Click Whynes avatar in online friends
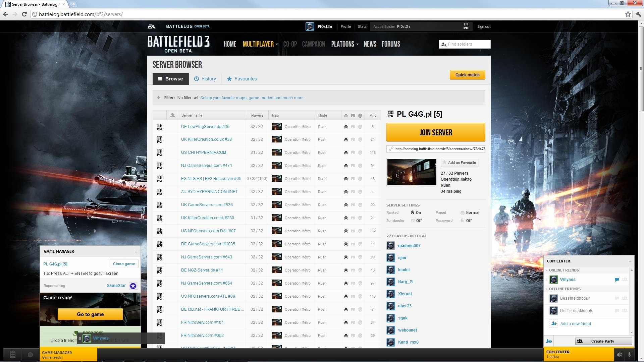 pyautogui.click(x=554, y=280)
